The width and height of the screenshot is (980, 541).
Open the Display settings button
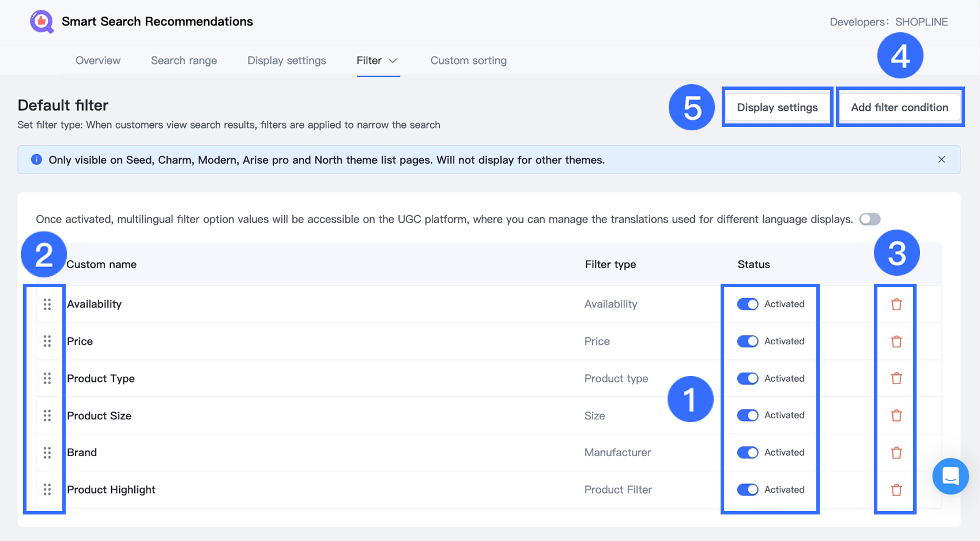pos(777,107)
